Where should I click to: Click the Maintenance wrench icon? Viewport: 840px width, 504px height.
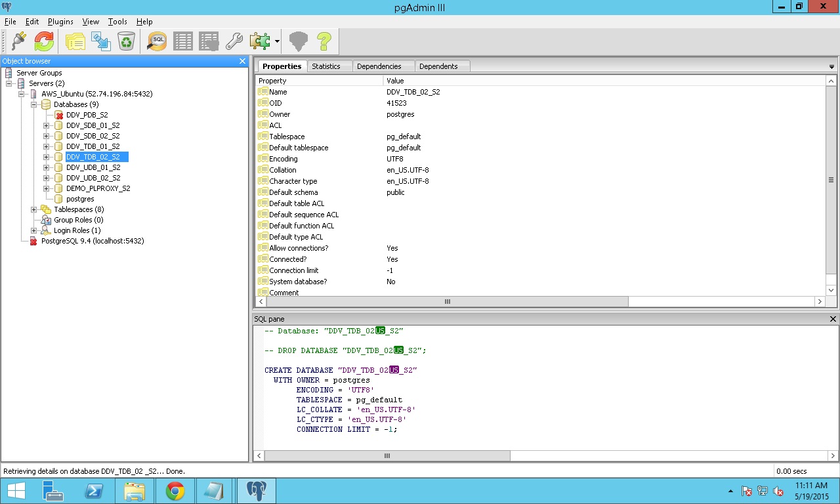(x=234, y=41)
